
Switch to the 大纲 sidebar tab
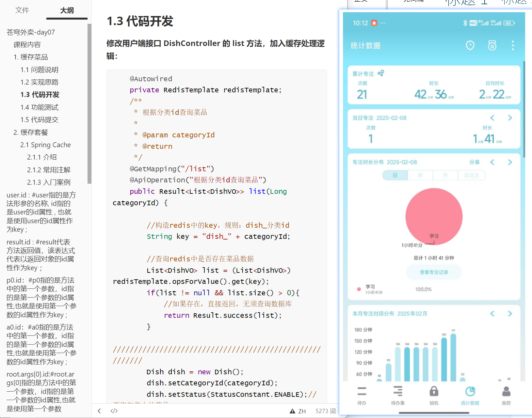coord(67,10)
